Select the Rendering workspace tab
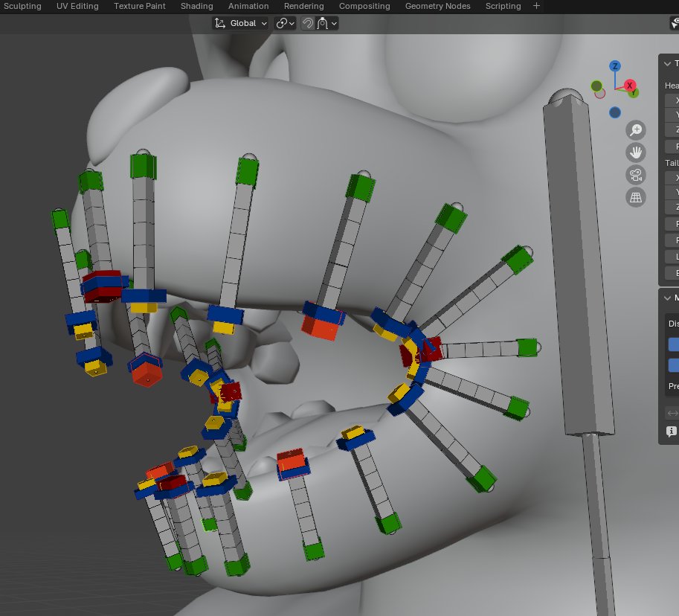The width and height of the screenshot is (679, 616). 304,6
